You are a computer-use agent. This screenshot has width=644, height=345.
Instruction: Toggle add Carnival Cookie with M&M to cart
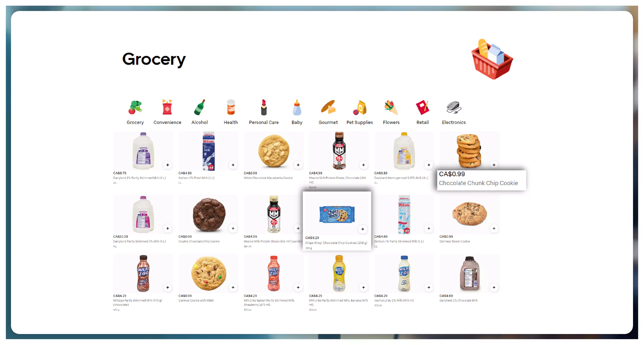click(233, 287)
